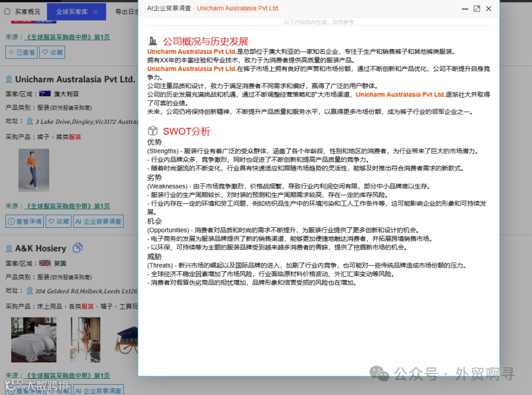Viewport: 532px width, 395px height.
Task: Click 澳大利亚 country label
Action: pyautogui.click(x=66, y=94)
